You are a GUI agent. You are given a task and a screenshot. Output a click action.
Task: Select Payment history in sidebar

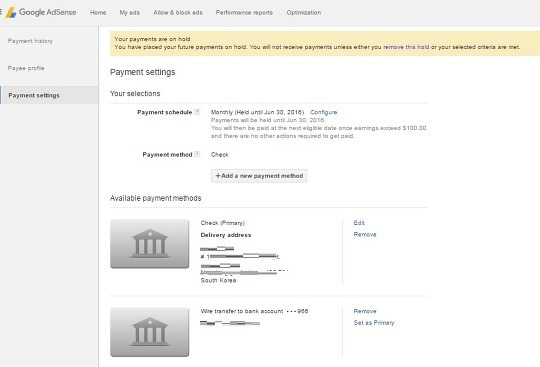[x=30, y=41]
